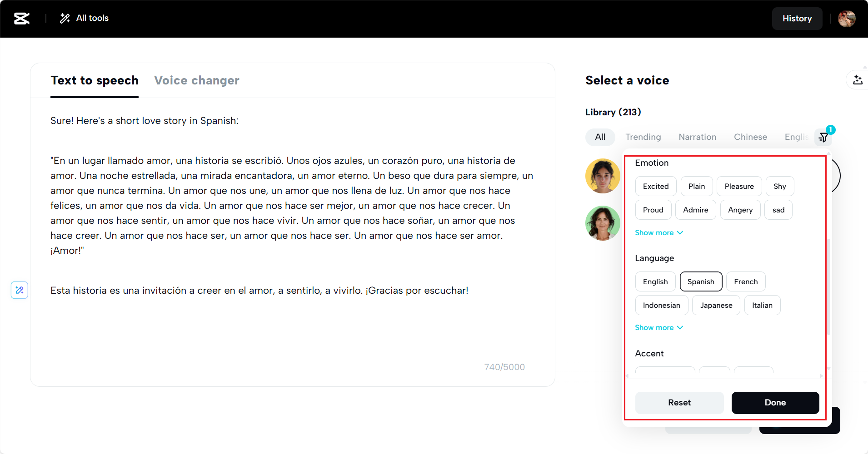This screenshot has width=868, height=454.
Task: Click the 740/5000 character counter
Action: (504, 367)
